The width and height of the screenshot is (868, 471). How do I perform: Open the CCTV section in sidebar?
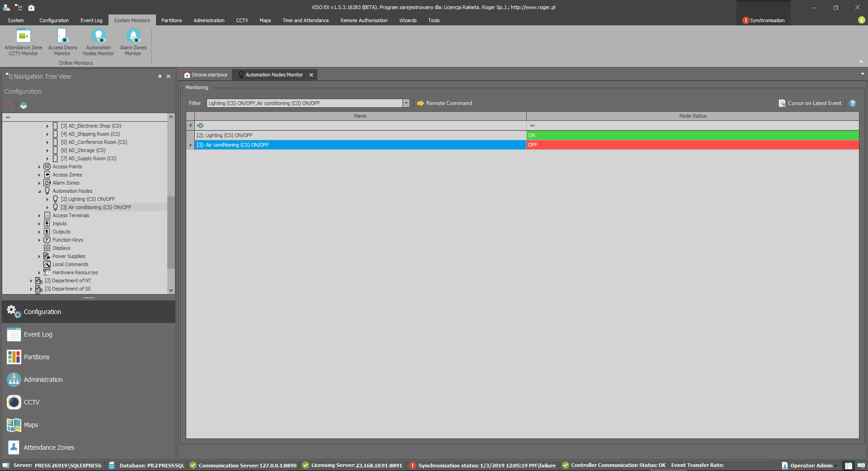tap(32, 402)
